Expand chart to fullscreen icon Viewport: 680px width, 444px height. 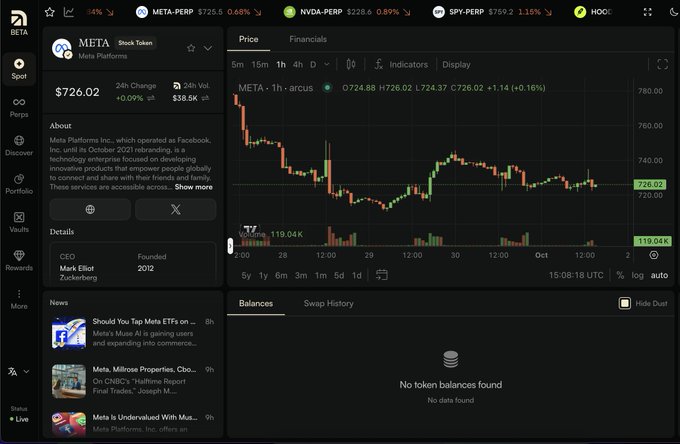662,65
